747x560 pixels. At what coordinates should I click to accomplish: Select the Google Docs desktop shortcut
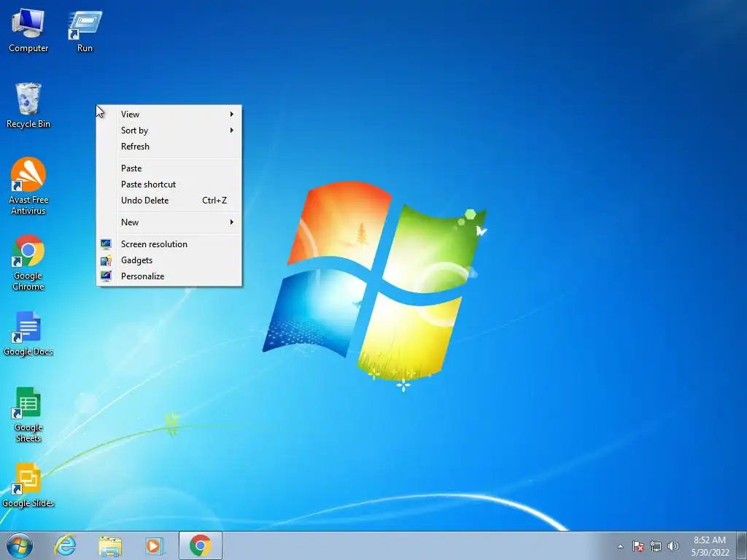point(28,334)
